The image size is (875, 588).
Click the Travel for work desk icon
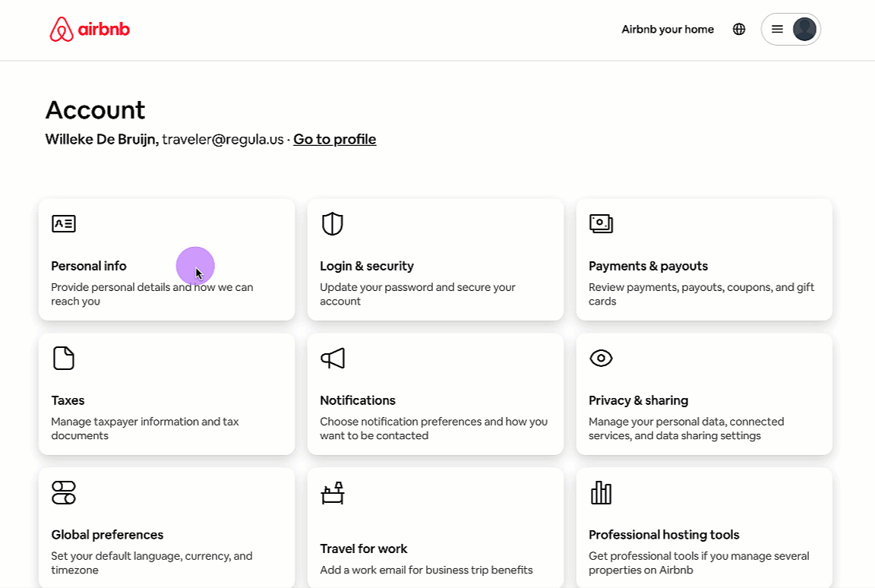pos(333,493)
